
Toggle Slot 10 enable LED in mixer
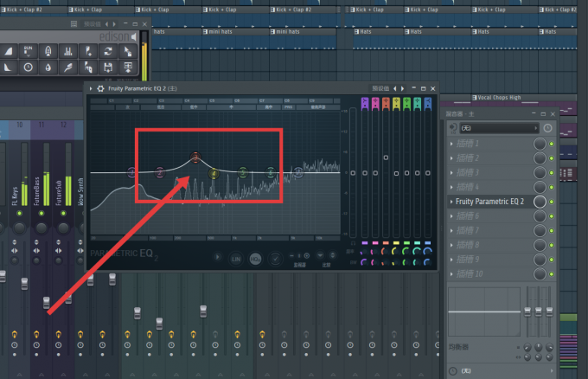[552, 274]
